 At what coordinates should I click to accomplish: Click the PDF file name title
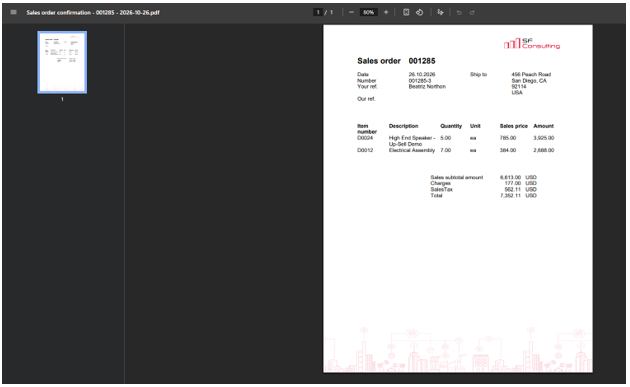point(93,12)
